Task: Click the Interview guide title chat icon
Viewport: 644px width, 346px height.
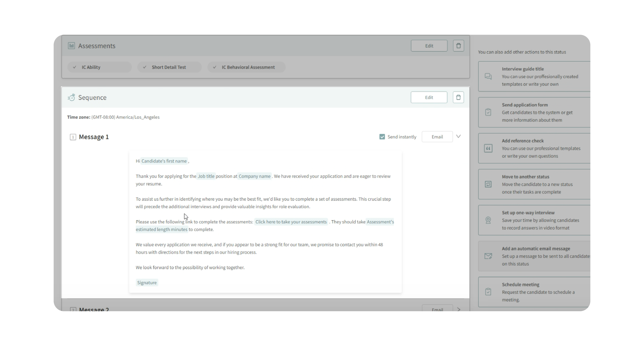Action: (488, 76)
